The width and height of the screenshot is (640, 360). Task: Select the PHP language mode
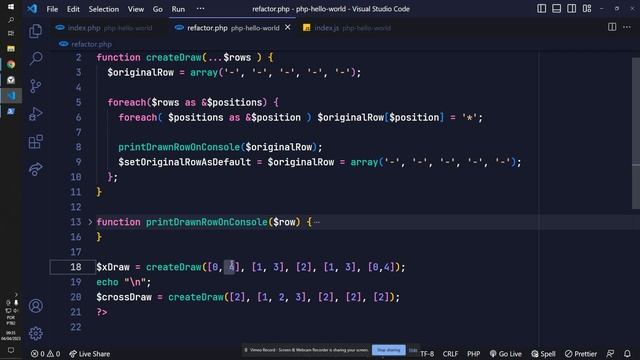(x=473, y=354)
